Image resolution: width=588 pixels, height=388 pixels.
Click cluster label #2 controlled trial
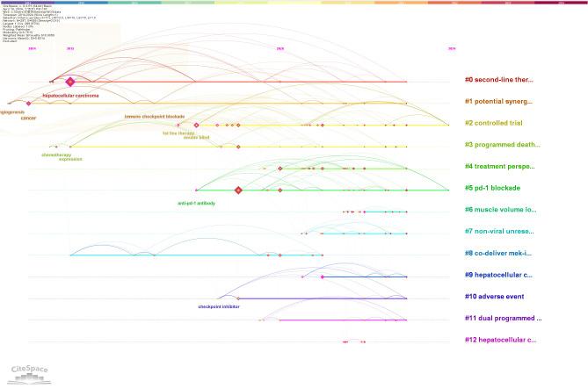493,123
